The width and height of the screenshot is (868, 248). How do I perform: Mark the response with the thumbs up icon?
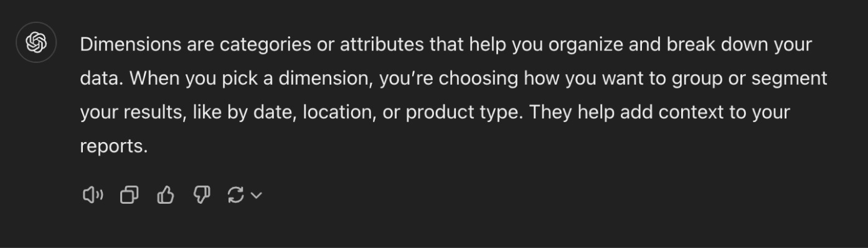pos(165,196)
